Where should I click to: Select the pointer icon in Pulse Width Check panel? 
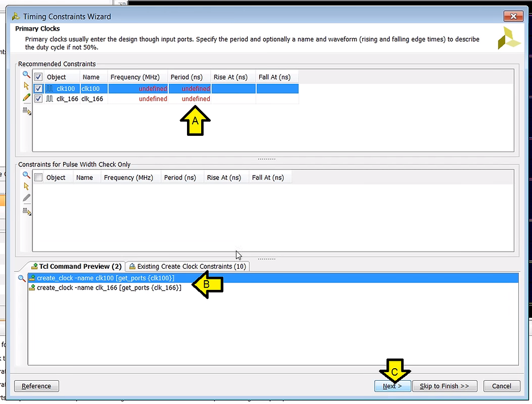pyautogui.click(x=26, y=186)
